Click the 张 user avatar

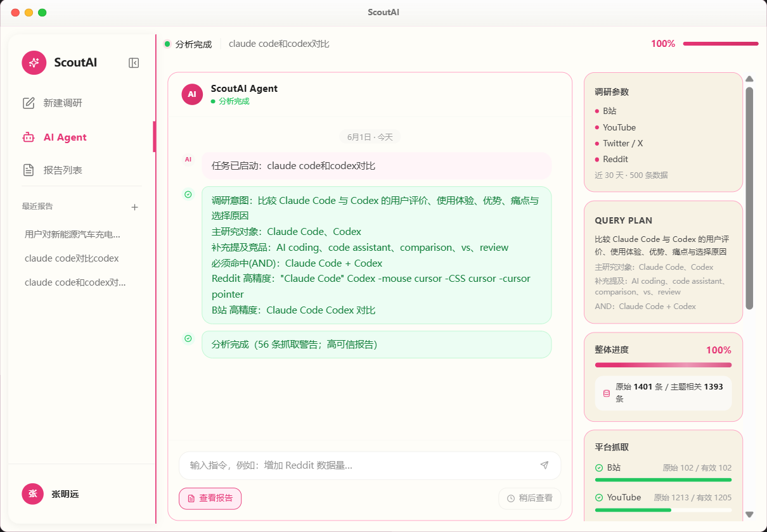[32, 494]
